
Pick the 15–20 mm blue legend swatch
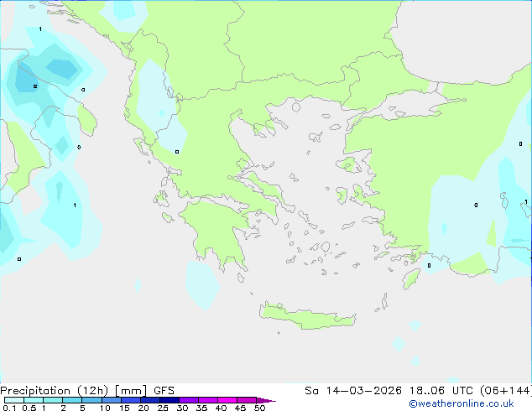point(131,400)
